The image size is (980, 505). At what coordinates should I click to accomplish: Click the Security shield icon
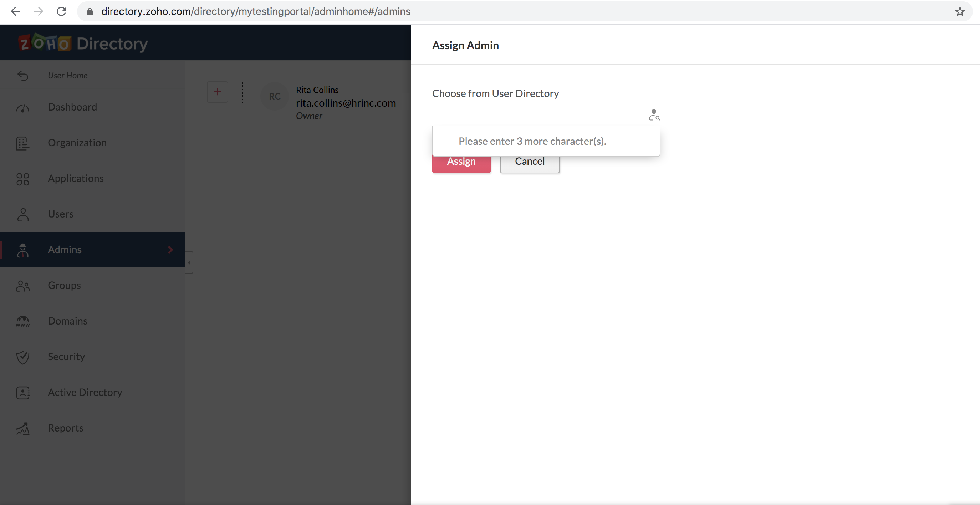[x=23, y=357]
